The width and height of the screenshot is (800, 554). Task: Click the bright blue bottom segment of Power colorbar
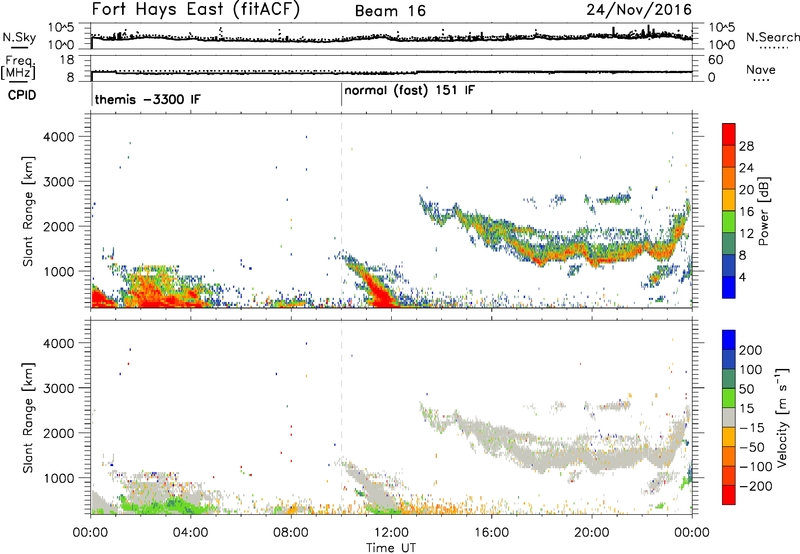[x=729, y=287]
